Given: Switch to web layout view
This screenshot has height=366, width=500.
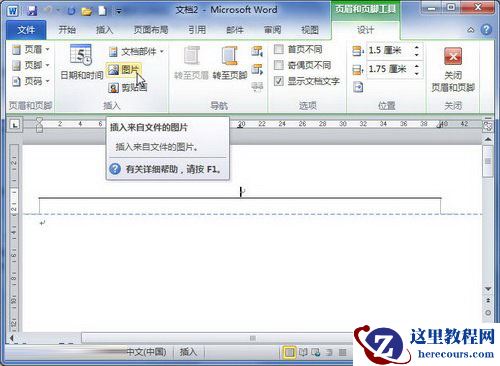Looking at the screenshot, I should (x=316, y=352).
